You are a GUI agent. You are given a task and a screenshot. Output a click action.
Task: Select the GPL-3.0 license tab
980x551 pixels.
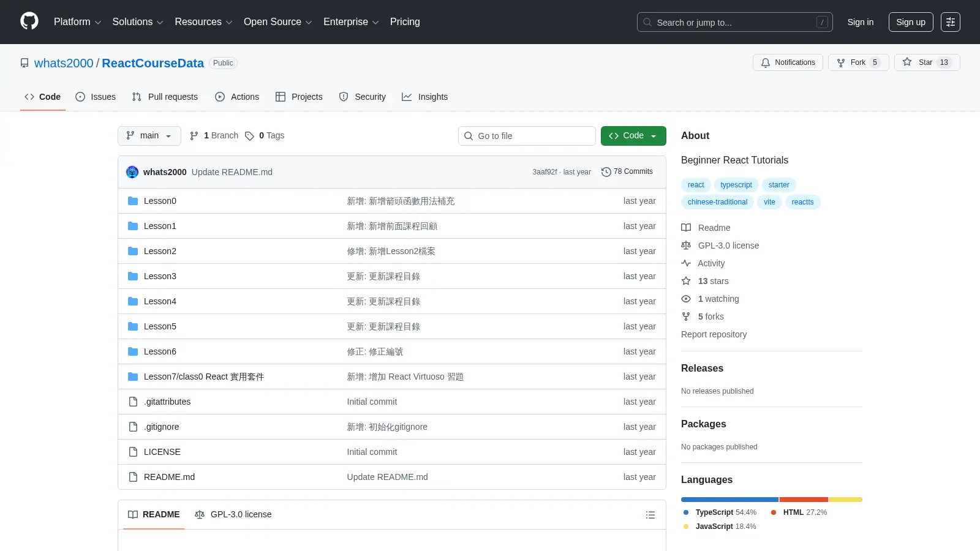233,515
